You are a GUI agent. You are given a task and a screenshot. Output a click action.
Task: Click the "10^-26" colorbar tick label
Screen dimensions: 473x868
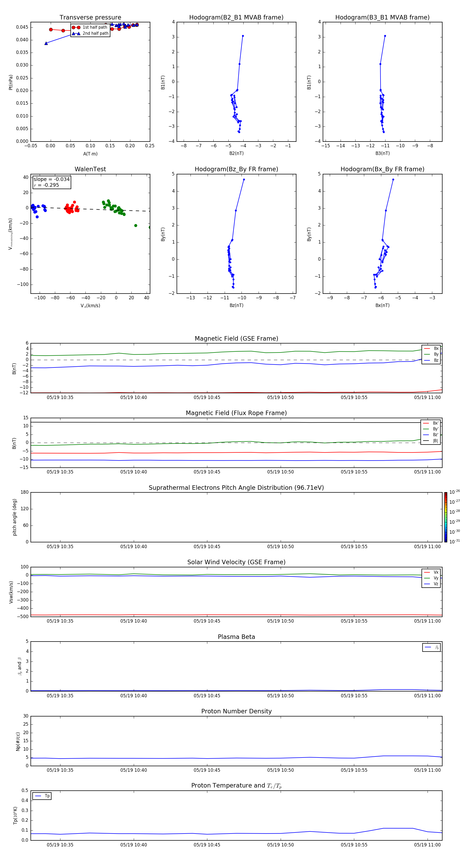click(455, 492)
